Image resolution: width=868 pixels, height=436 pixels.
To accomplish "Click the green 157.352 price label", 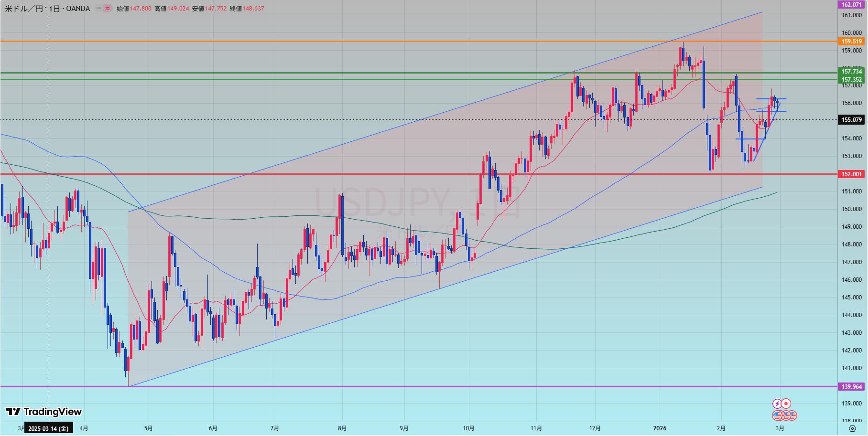I will (851, 80).
